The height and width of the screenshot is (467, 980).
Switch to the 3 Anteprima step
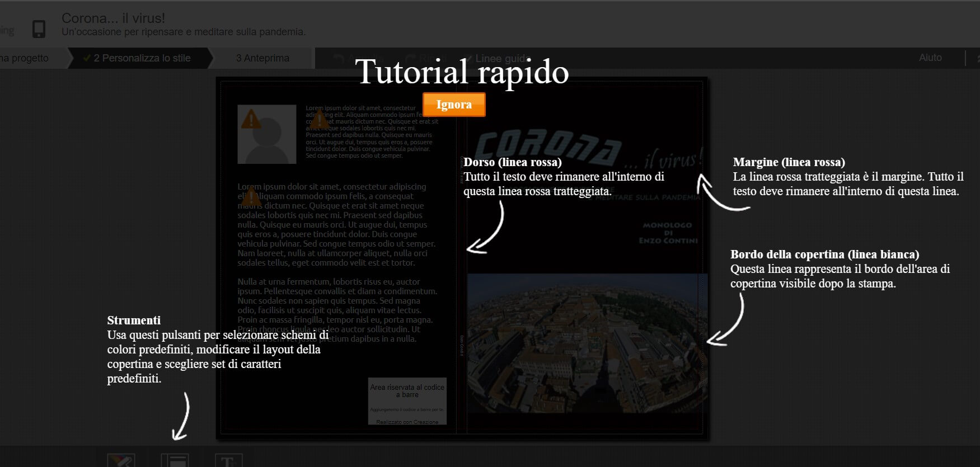(262, 58)
